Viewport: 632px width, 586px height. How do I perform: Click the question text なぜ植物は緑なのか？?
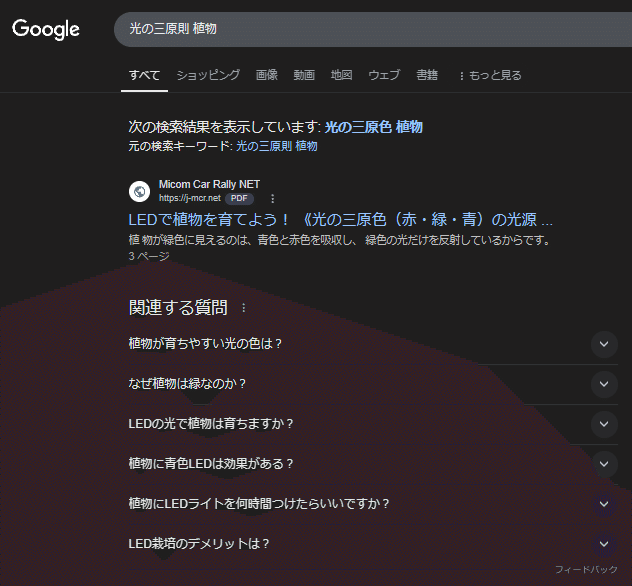[187, 383]
